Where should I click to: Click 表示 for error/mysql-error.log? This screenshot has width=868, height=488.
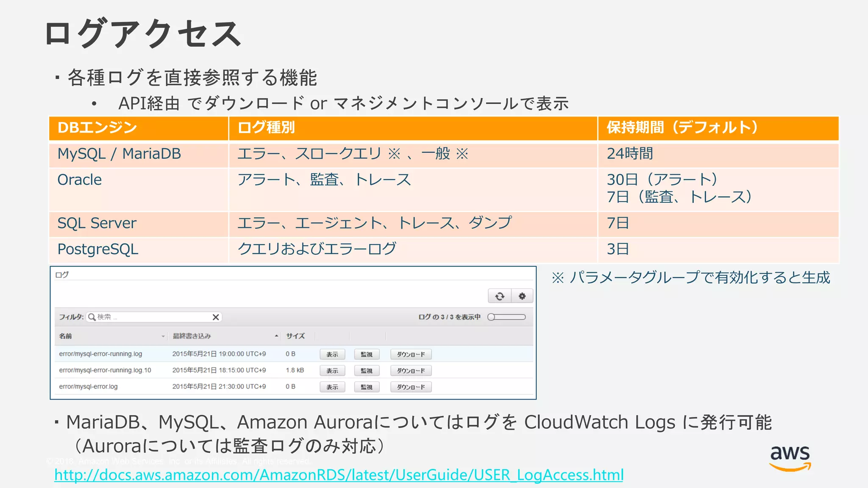[332, 387]
